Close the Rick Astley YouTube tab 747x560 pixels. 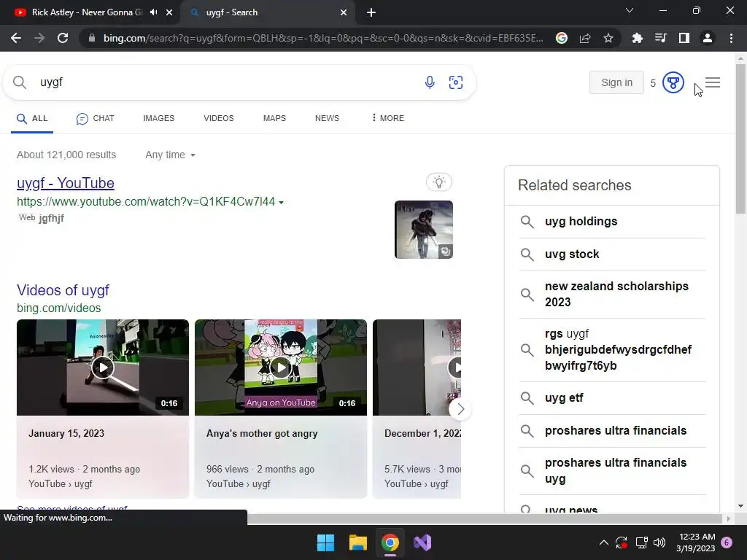point(169,12)
